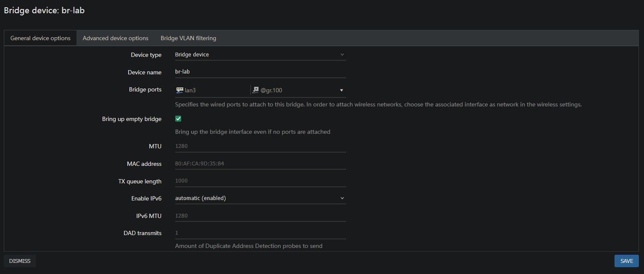Viewport: 644px width, 274px height.
Task: Select General device options tab
Action: 40,38
